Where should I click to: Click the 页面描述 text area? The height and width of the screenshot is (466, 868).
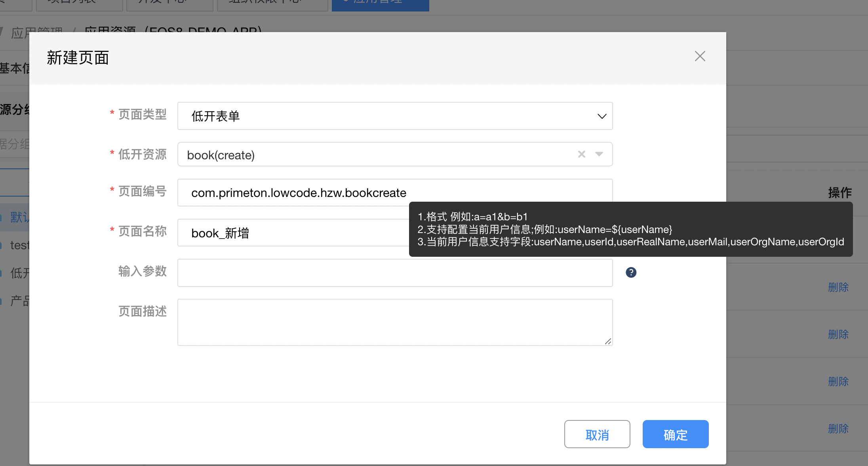pos(394,322)
